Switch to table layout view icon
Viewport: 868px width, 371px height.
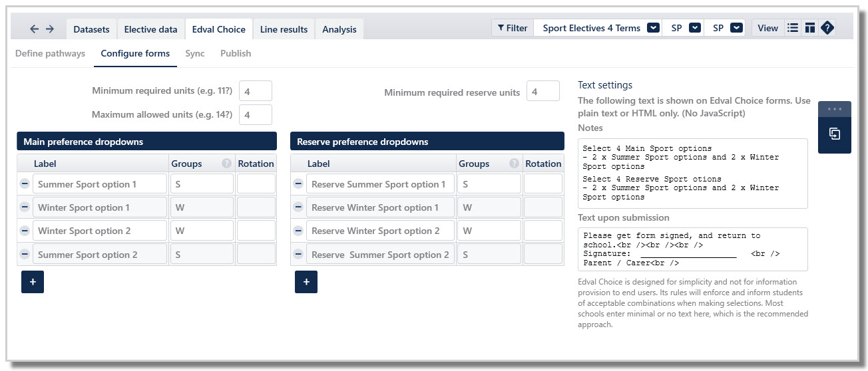[x=809, y=28]
